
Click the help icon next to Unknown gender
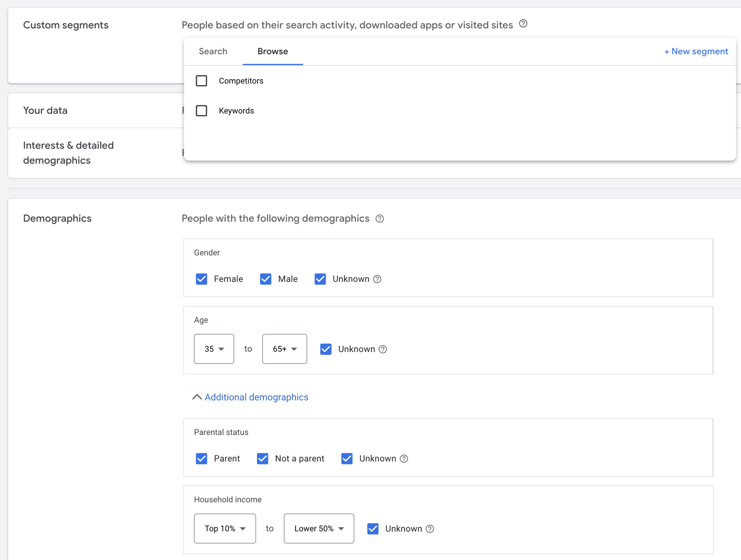[377, 279]
